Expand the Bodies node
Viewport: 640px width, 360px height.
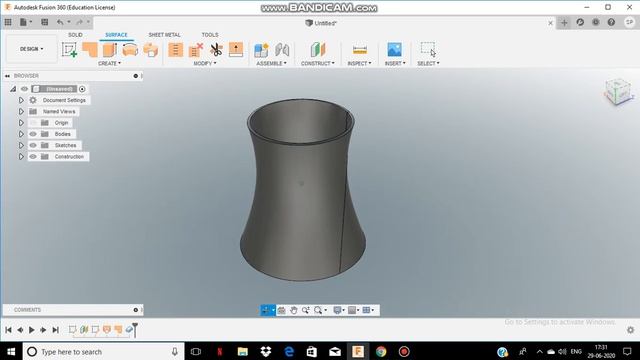pyautogui.click(x=21, y=134)
